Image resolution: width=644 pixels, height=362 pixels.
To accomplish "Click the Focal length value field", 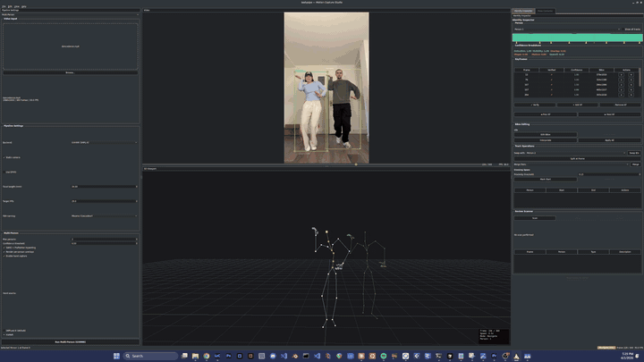I will 105,186.
